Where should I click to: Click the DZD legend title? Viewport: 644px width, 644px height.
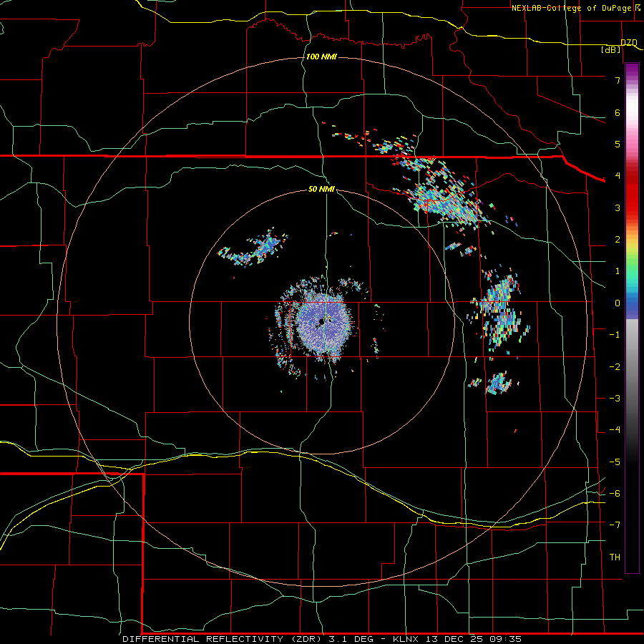pyautogui.click(x=629, y=43)
